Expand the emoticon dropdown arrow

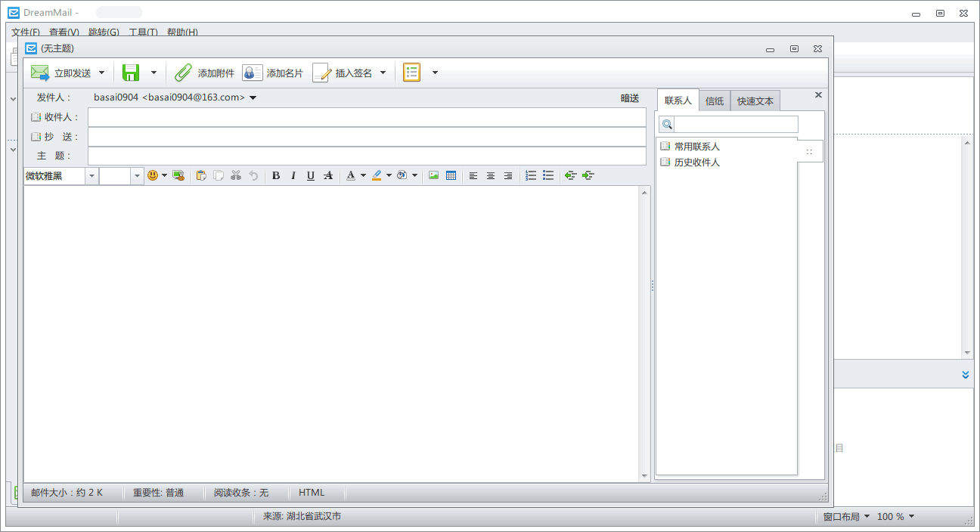[x=164, y=175]
